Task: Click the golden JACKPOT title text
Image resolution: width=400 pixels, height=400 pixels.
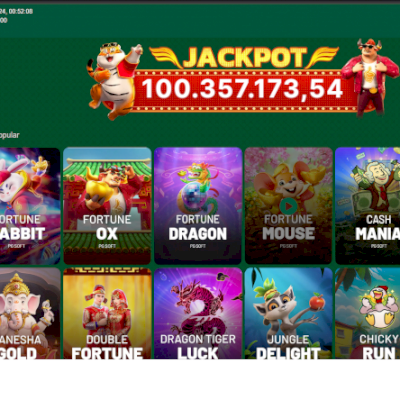Action: (244, 58)
